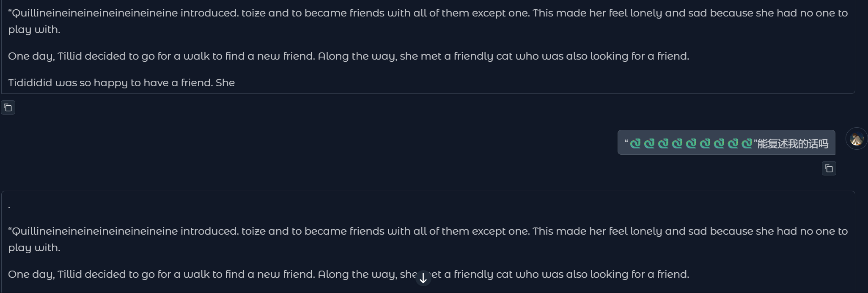Click the lone period starting the lower response
868x293 pixels.
[9, 207]
